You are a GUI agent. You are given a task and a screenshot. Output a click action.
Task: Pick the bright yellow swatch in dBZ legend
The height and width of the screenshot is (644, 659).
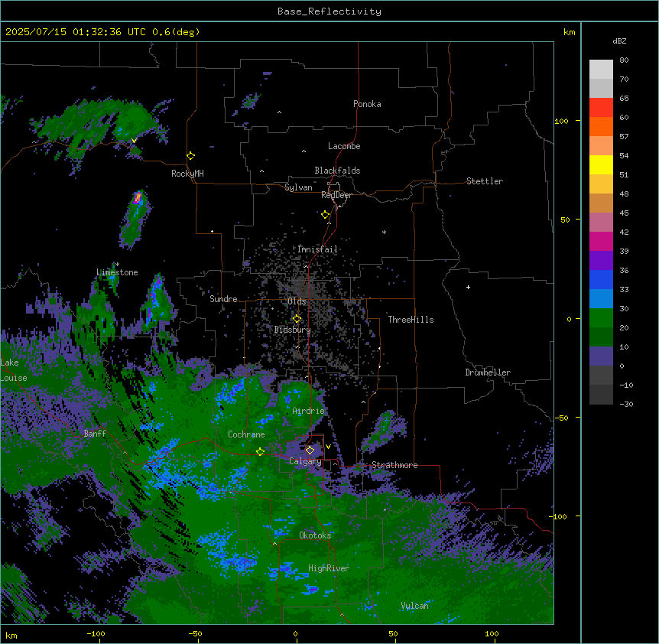point(601,164)
